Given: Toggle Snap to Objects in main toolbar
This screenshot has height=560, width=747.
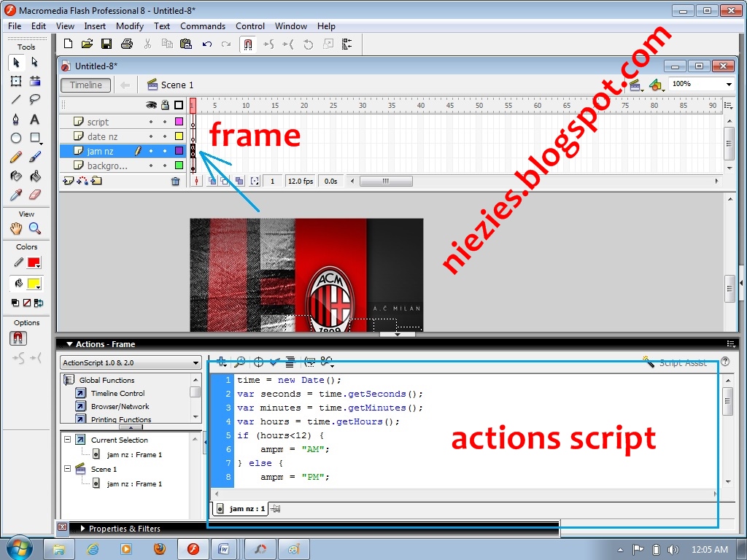Looking at the screenshot, I should pyautogui.click(x=248, y=44).
